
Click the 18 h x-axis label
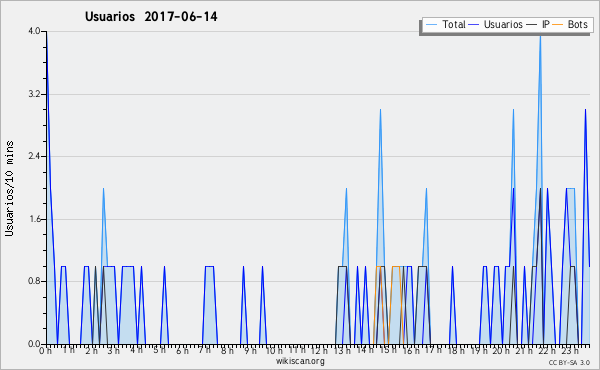456,350
